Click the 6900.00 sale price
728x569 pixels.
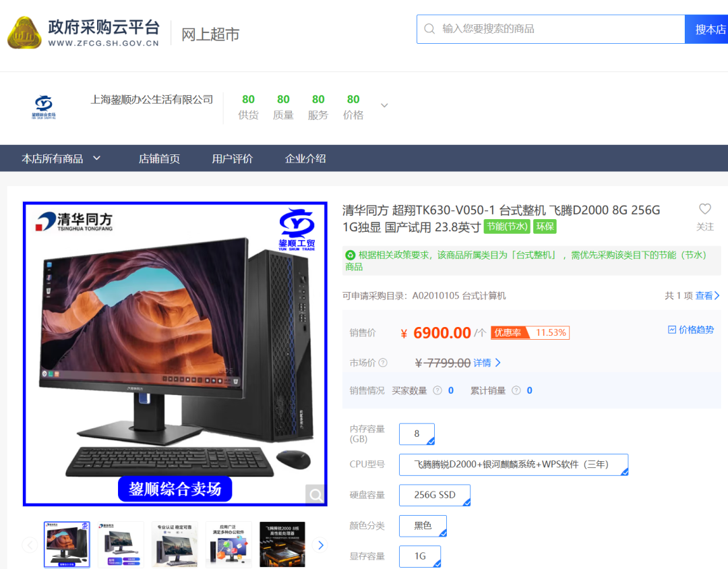[x=442, y=332]
